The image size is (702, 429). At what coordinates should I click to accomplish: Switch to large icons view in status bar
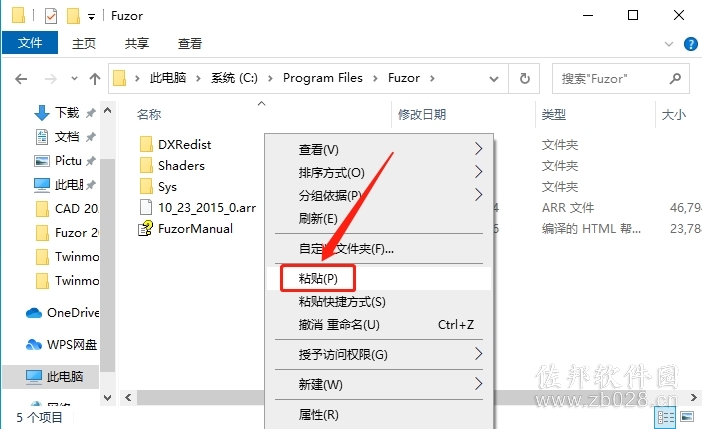[687, 417]
